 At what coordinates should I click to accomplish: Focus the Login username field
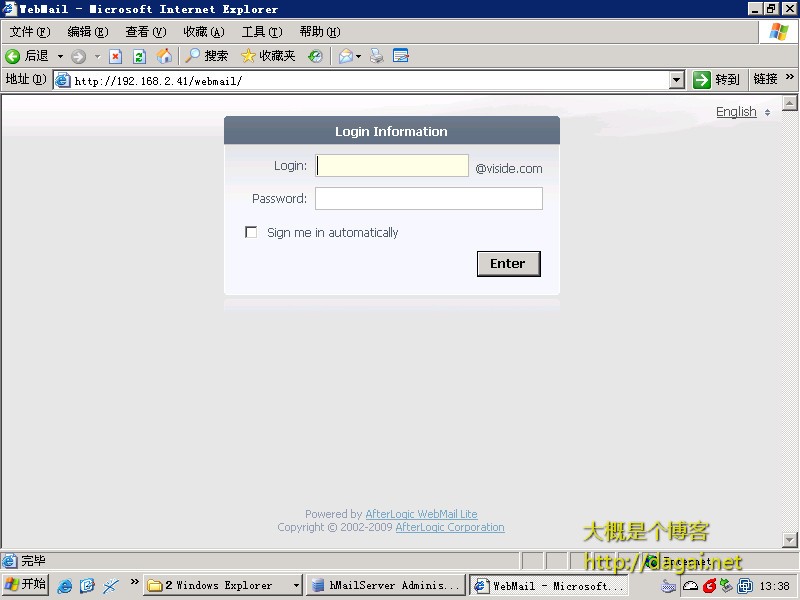click(392, 166)
